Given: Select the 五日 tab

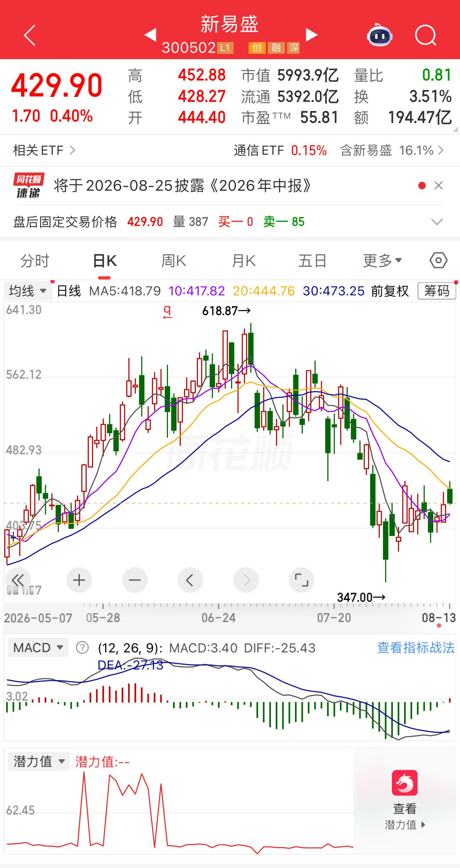Looking at the screenshot, I should (312, 261).
